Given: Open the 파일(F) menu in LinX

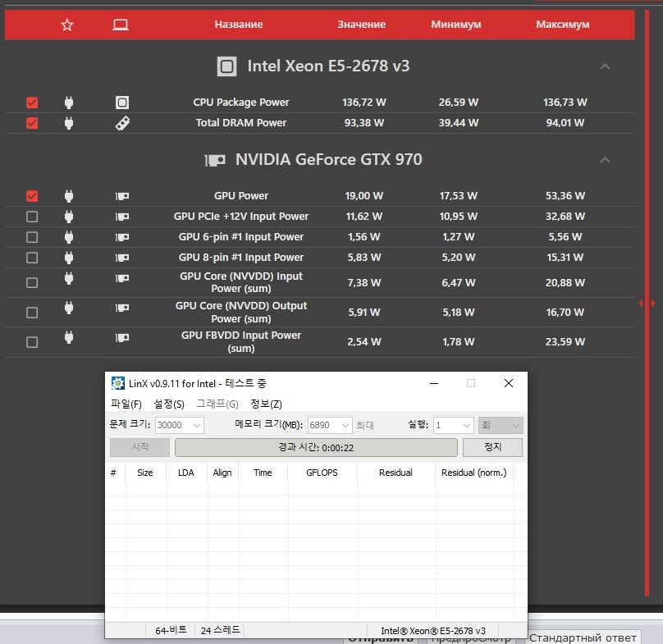Looking at the screenshot, I should (x=126, y=404).
